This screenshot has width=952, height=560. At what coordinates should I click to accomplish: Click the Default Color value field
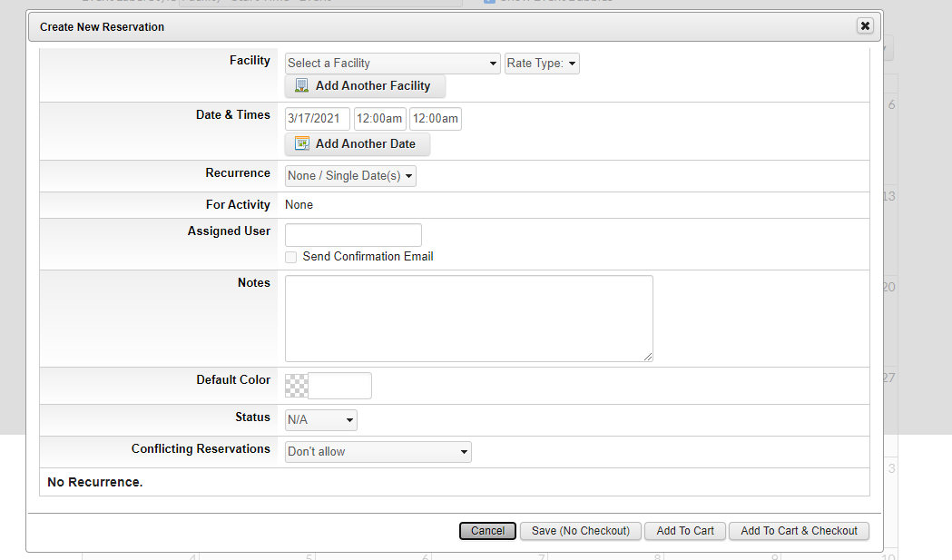tap(339, 386)
